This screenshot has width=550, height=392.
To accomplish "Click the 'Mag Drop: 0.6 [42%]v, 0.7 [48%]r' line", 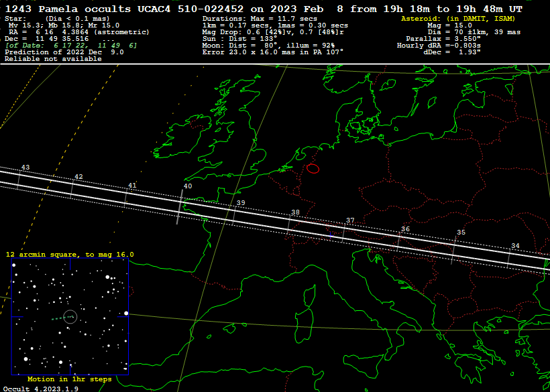I will pyautogui.click(x=273, y=32).
